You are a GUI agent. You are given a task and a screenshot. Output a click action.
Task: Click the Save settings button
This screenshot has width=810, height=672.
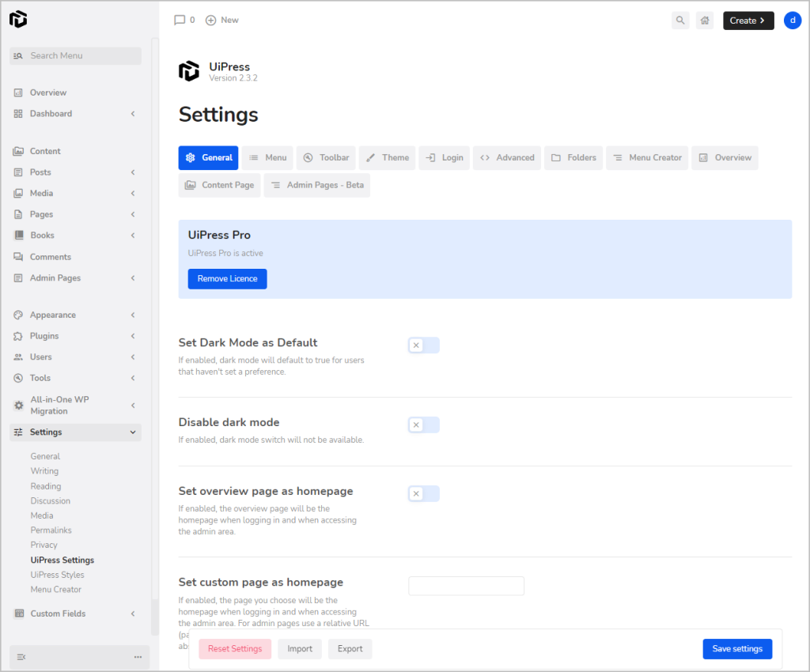[737, 649]
